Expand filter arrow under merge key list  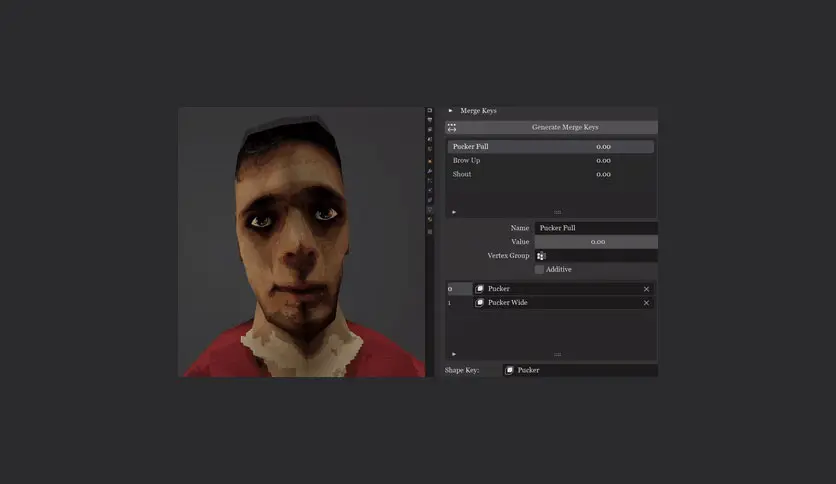(x=454, y=212)
